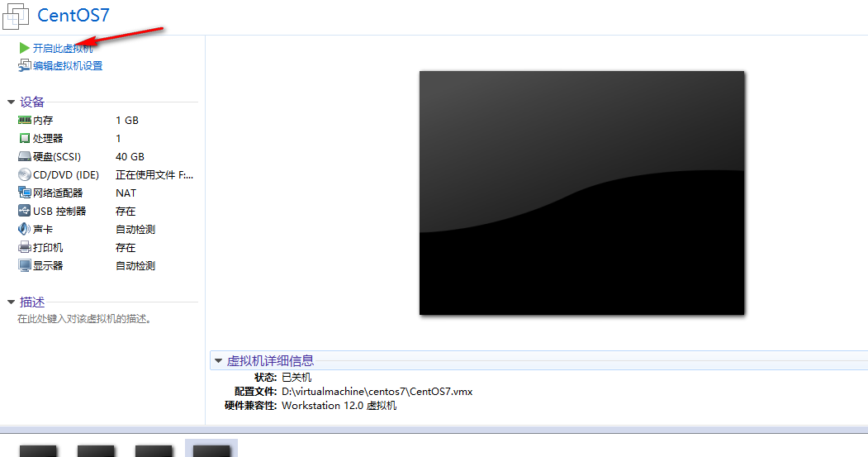The width and height of the screenshot is (868, 457).
Task: Click the 1 GB memory value
Action: 126,120
